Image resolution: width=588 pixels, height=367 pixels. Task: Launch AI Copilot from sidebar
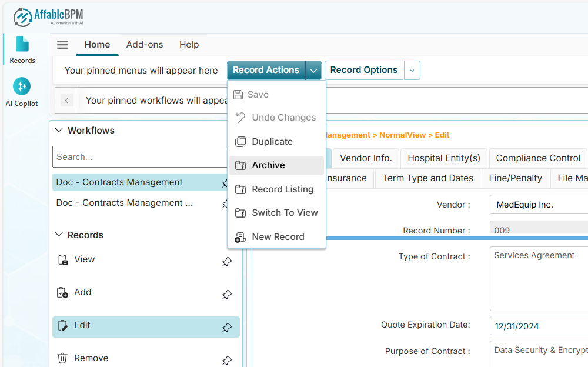click(x=22, y=92)
